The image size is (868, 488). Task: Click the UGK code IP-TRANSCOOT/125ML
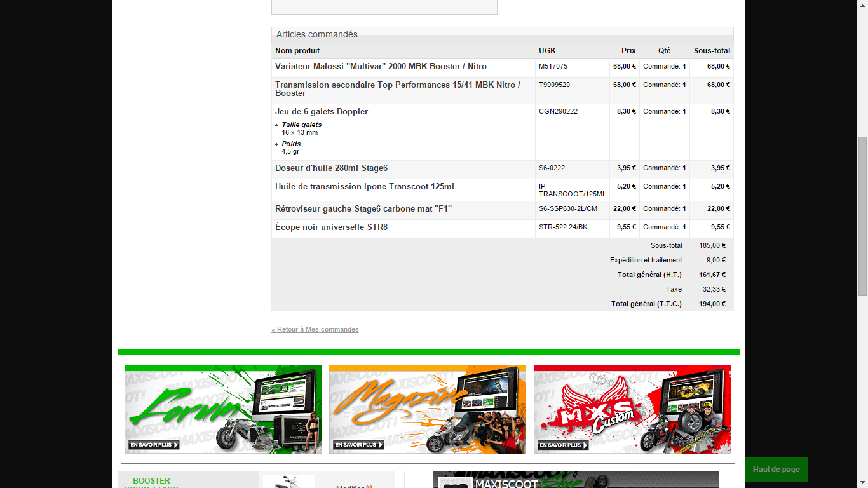click(x=573, y=190)
